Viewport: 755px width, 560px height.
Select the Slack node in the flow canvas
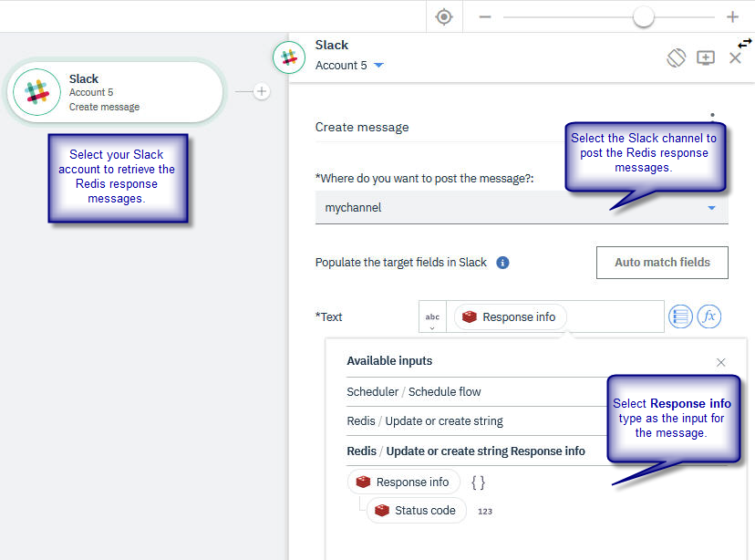pos(115,92)
